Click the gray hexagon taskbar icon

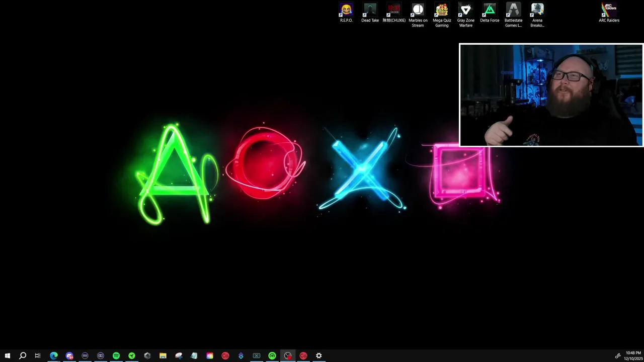click(147, 355)
